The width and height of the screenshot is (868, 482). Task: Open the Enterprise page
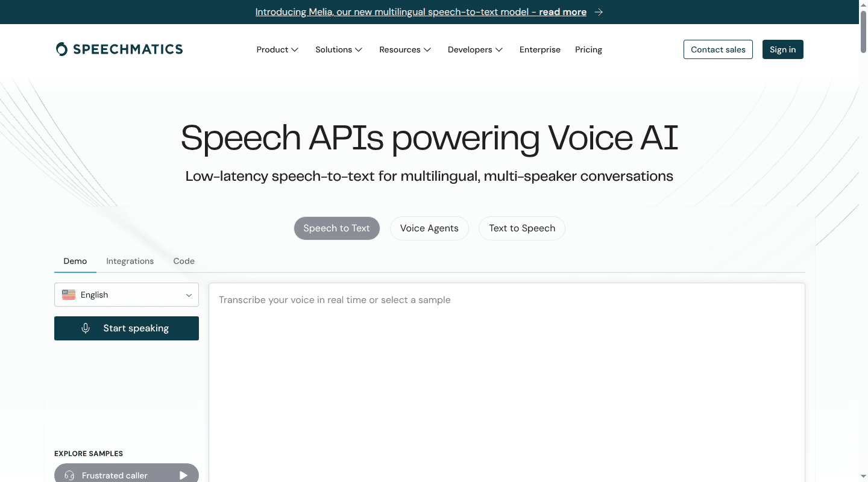pos(540,49)
